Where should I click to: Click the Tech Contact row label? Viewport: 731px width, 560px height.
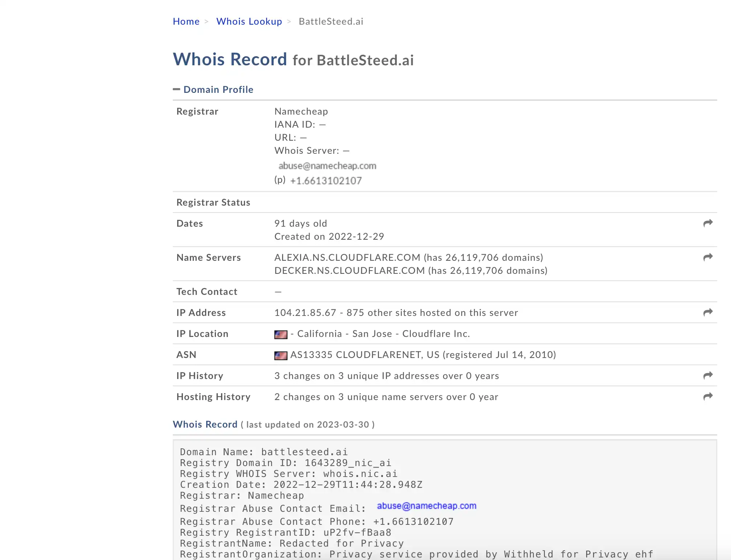(207, 292)
